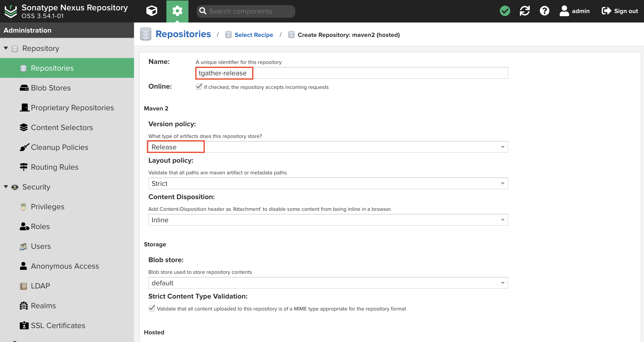The width and height of the screenshot is (644, 342).
Task: Click the green system status checkmark
Action: [x=505, y=11]
